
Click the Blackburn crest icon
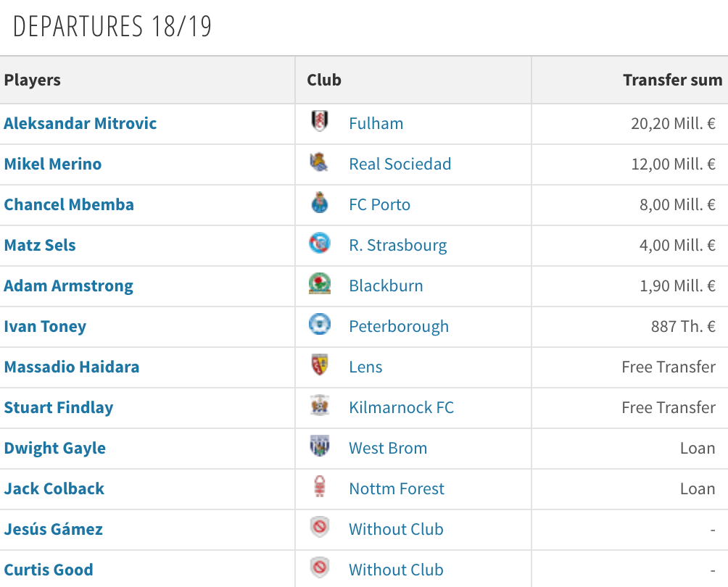319,284
